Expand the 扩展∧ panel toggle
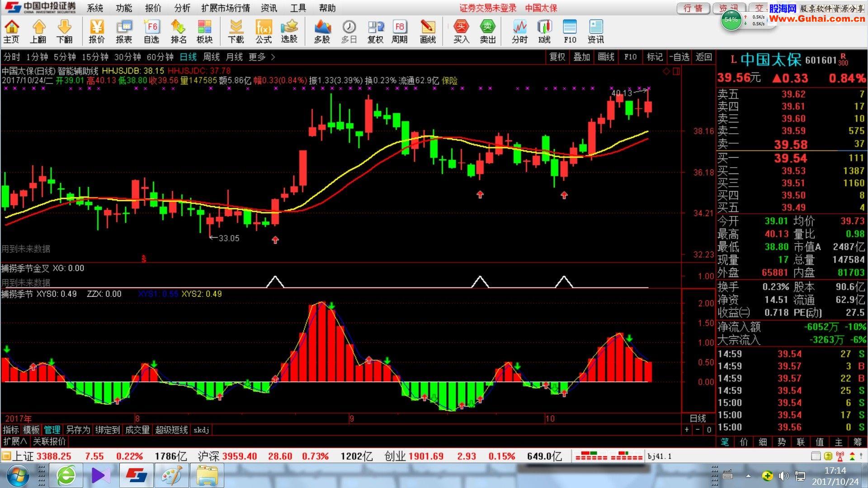This screenshot has height=488, width=868. click(15, 441)
